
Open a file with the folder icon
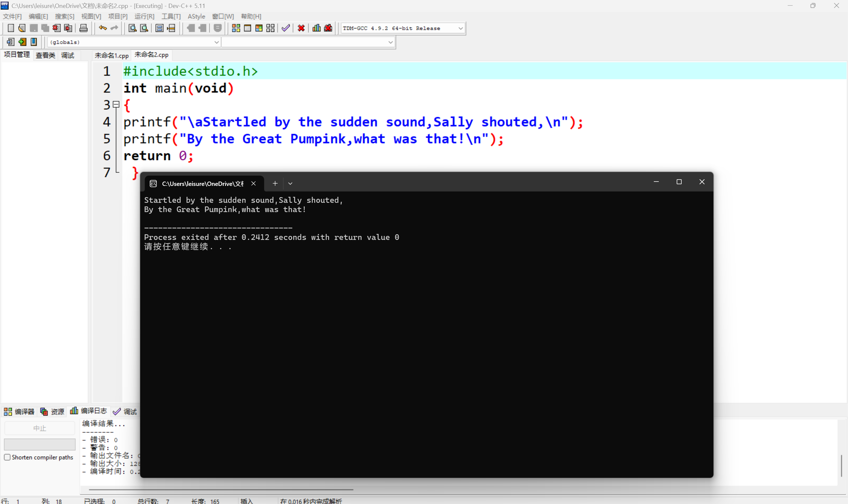22,28
